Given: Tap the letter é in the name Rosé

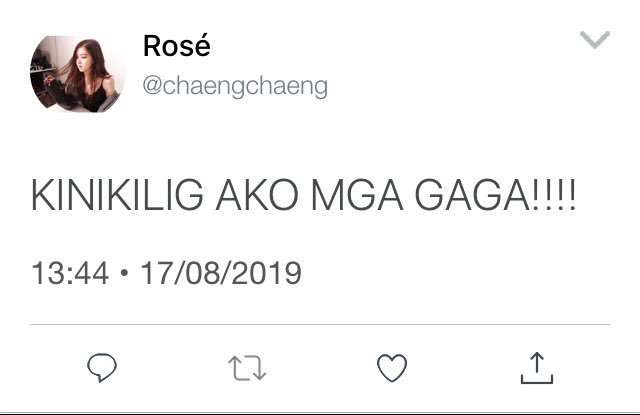Looking at the screenshot, I should 202,45.
